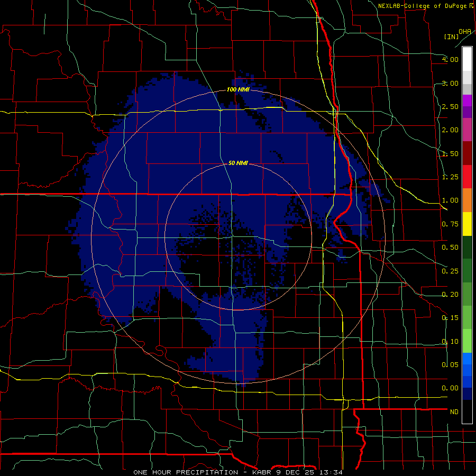Click the ND legend label
Image resolution: width=476 pixels, height=476 pixels.
[454, 412]
